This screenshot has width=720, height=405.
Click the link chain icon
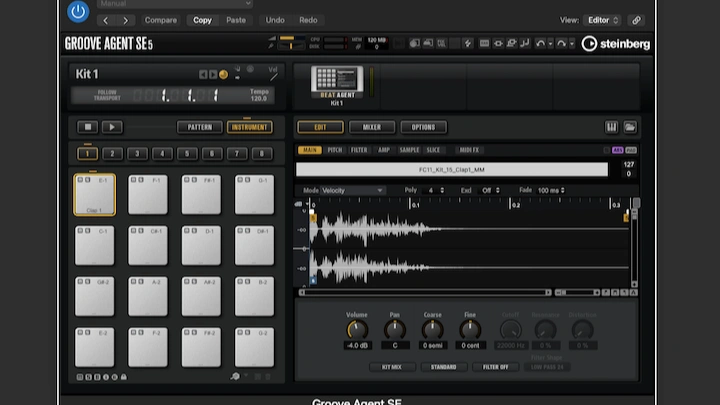636,20
